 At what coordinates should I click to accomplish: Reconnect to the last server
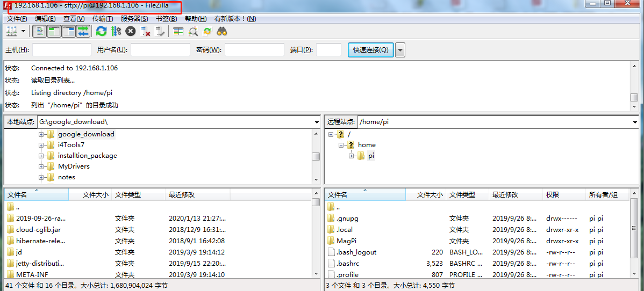pos(161,31)
